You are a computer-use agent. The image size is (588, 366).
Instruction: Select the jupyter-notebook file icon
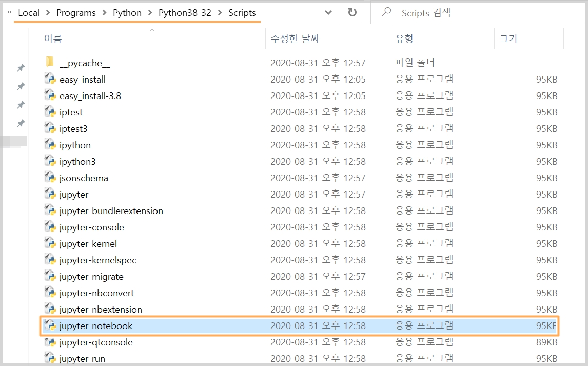coord(50,325)
